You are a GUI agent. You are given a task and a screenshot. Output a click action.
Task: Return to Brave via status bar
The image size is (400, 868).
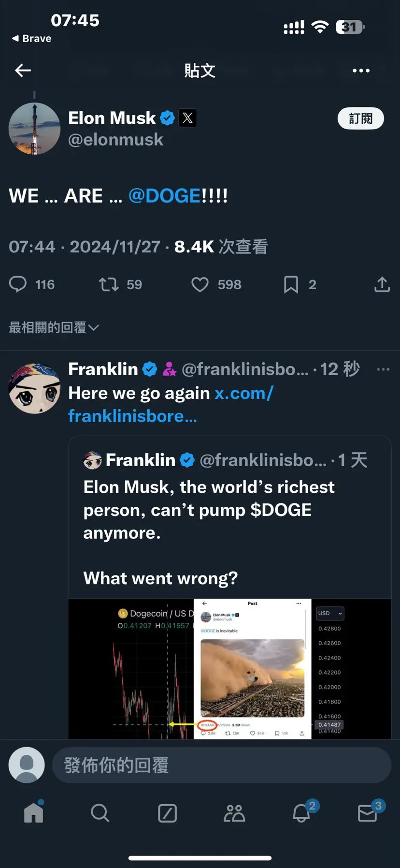(31, 38)
